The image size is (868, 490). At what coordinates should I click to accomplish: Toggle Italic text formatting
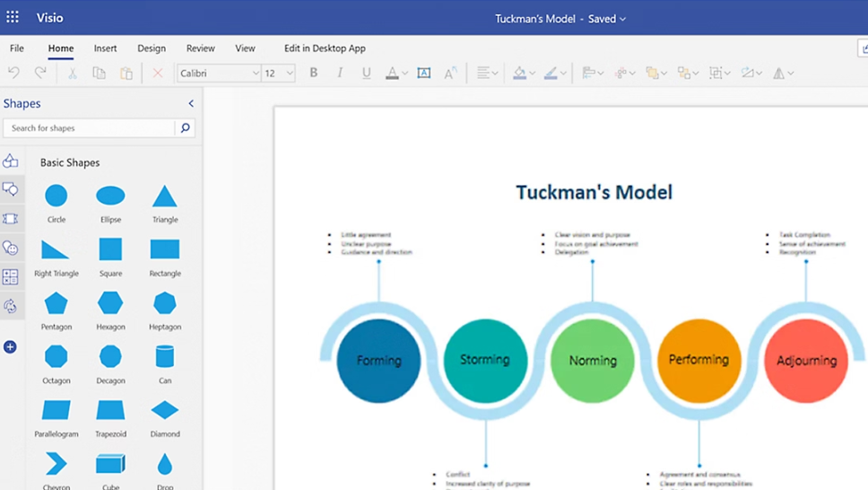click(340, 73)
